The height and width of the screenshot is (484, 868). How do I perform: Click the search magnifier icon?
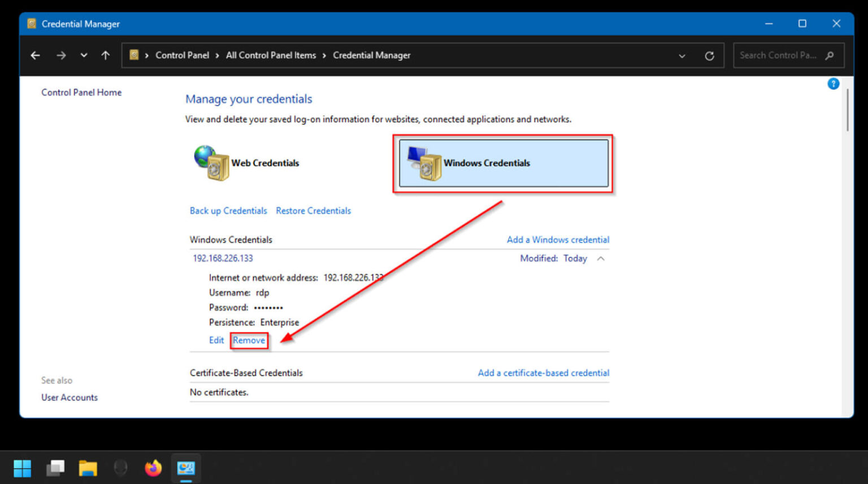click(829, 55)
